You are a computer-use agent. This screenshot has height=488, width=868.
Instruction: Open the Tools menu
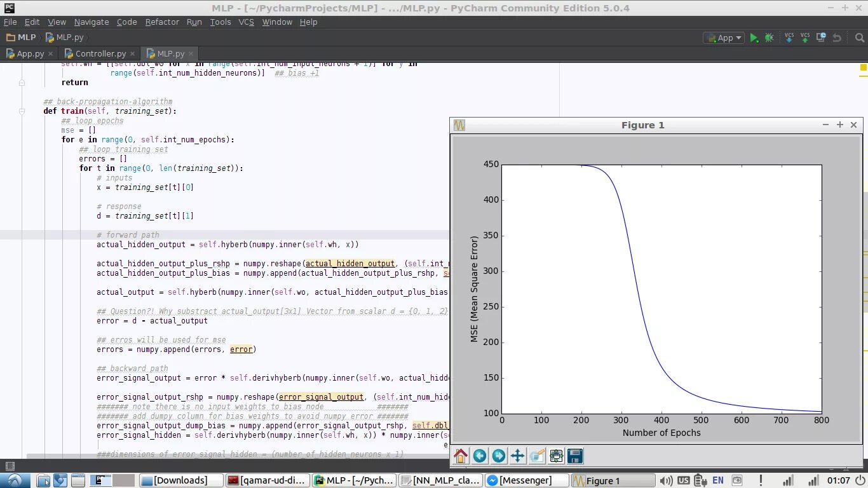(220, 22)
